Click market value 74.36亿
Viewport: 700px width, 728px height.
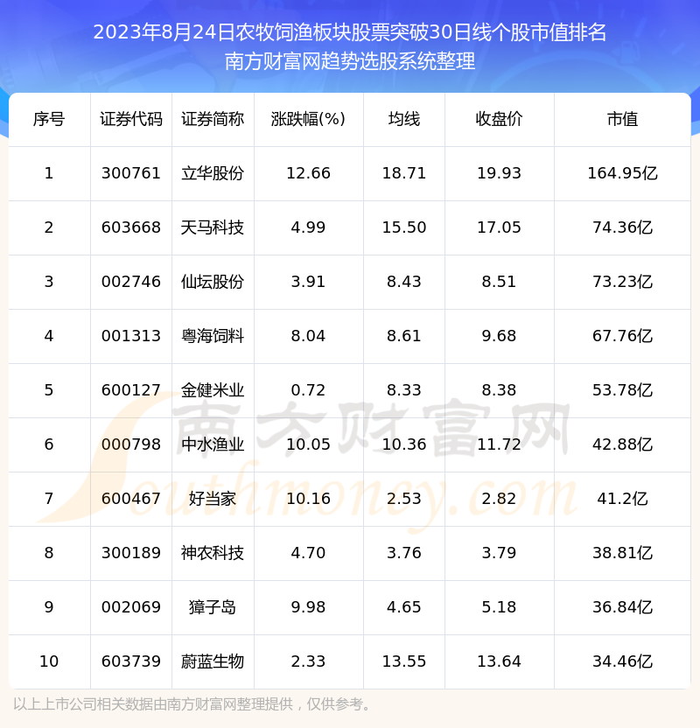coord(622,227)
